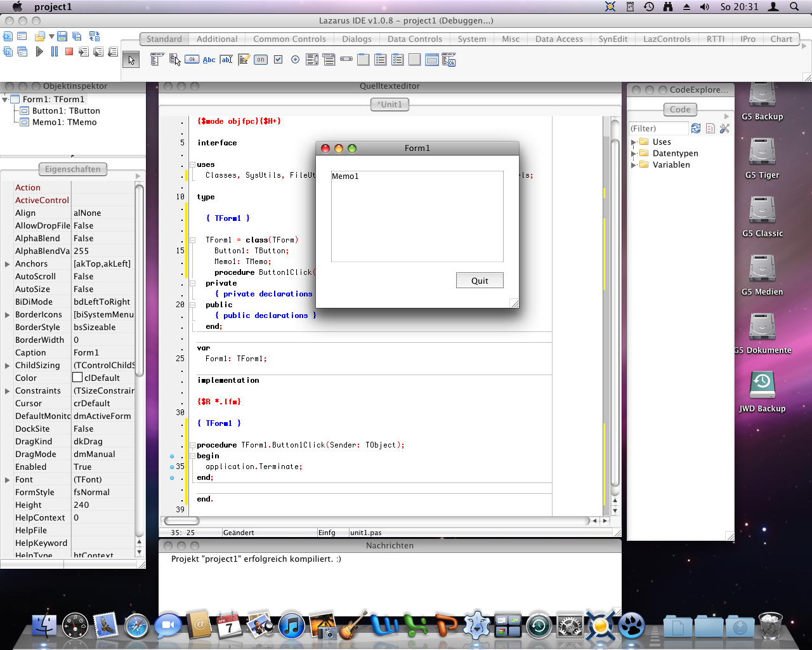This screenshot has width=812, height=650.
Task: Open Finder from the Dock
Action: (44, 625)
